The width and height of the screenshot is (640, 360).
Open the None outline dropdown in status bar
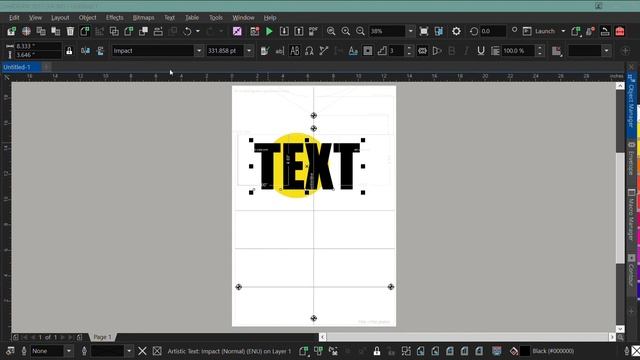tap(69, 351)
